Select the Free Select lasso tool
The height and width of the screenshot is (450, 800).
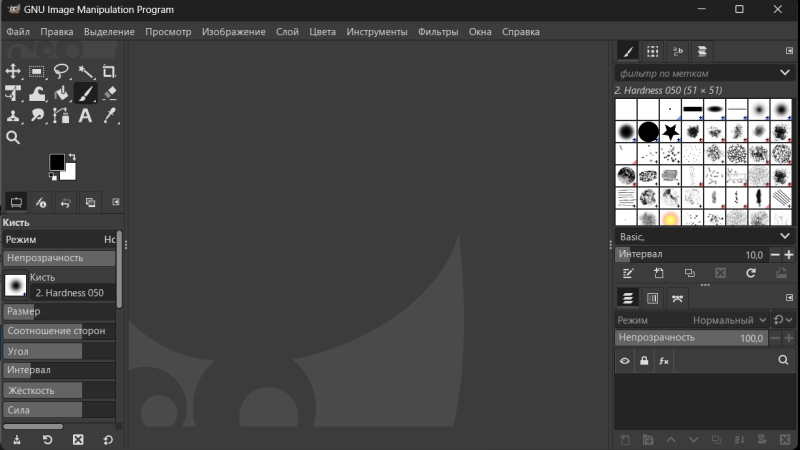point(61,71)
